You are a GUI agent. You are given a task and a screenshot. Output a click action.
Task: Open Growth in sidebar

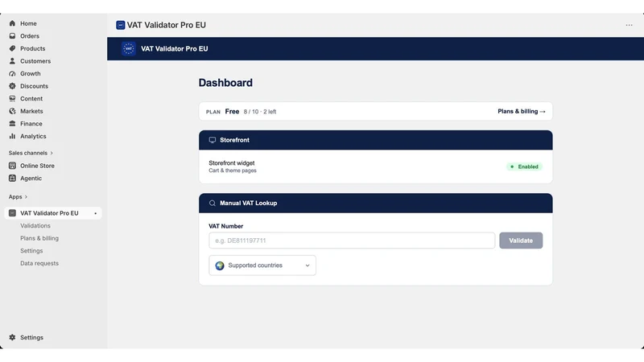31,73
